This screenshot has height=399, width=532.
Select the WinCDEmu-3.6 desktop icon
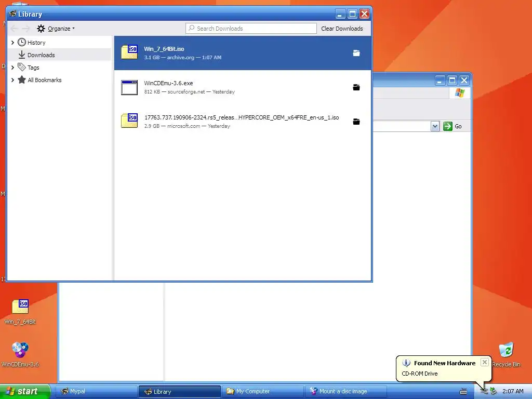coord(20,354)
